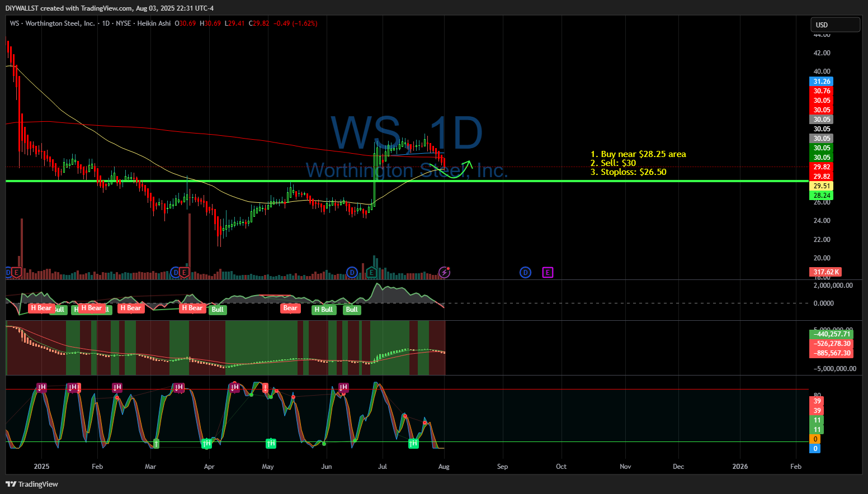The height and width of the screenshot is (494, 868).
Task: Click the green ↑H marker in mid-July
Action: point(413,443)
